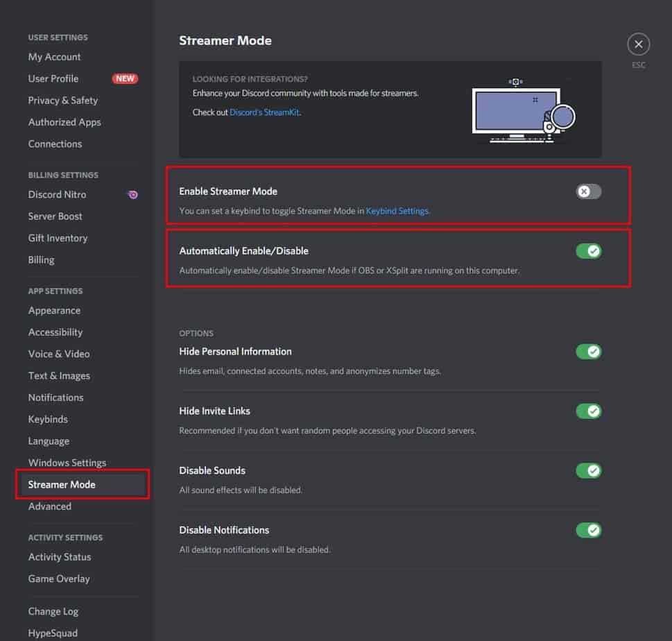
Task: Click the BILLING SETTINGS section header
Action: 63,175
